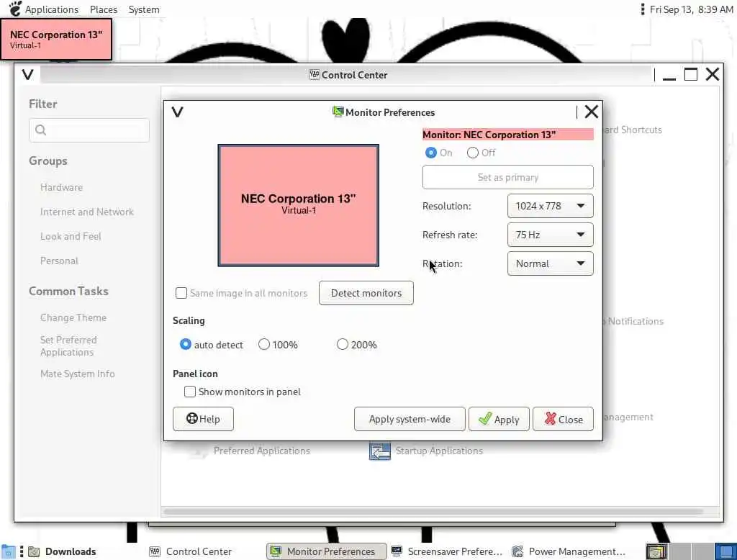Open the Rotation Normal dropdown
The image size is (737, 560).
[550, 263]
